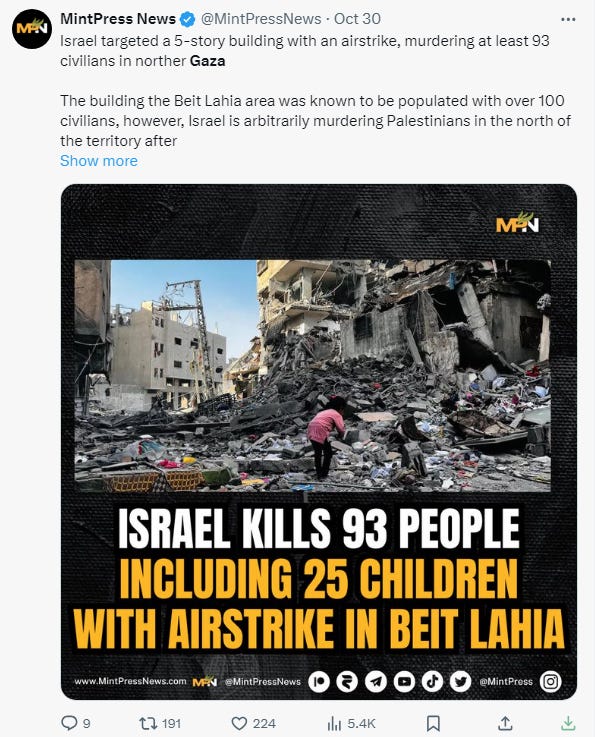Click the 224 likes count
This screenshot has height=737, width=595.
pyautogui.click(x=264, y=723)
